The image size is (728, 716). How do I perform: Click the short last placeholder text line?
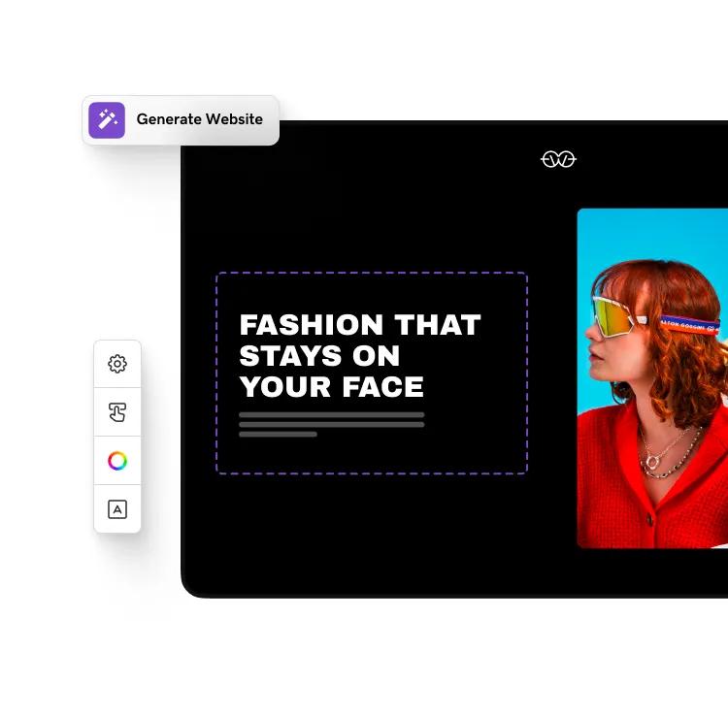pyautogui.click(x=278, y=435)
